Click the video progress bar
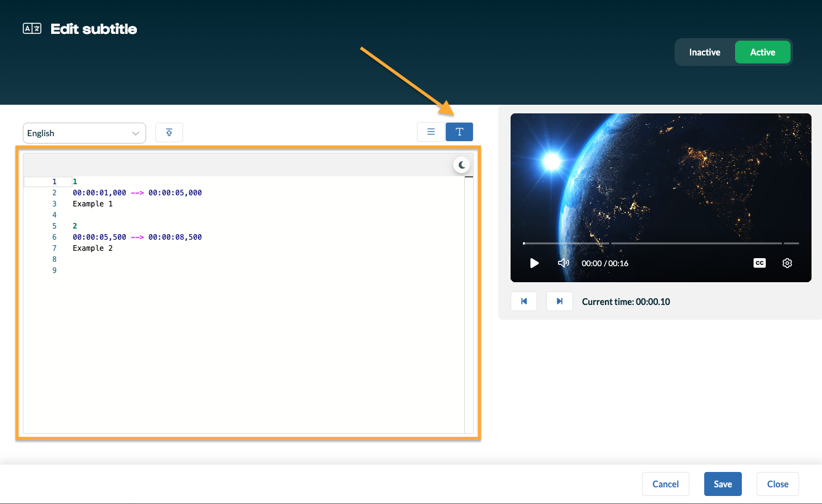The image size is (822, 504). [x=661, y=243]
